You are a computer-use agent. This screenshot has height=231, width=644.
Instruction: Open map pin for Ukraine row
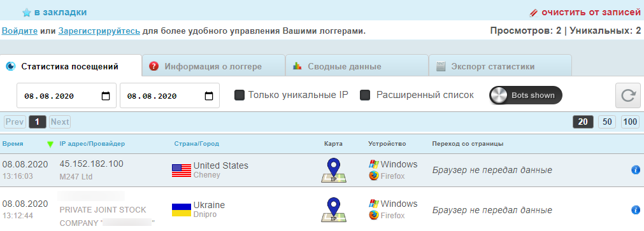(334, 209)
